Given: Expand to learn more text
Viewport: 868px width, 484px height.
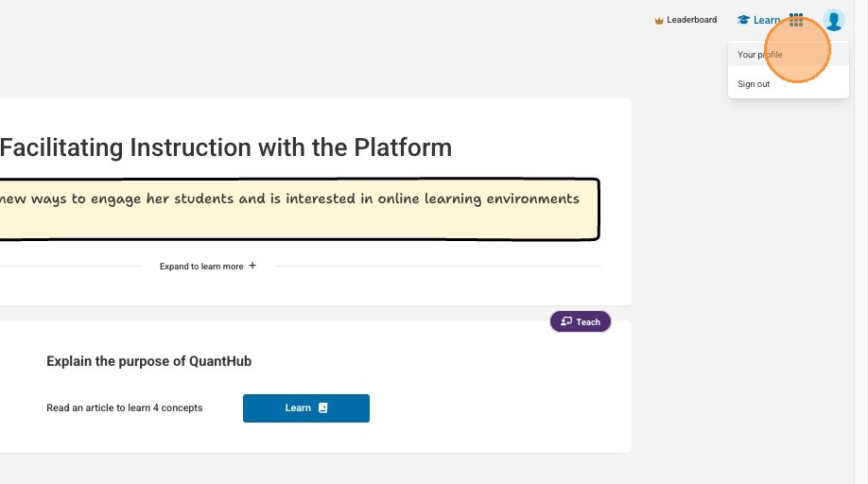Looking at the screenshot, I should [x=201, y=267].
